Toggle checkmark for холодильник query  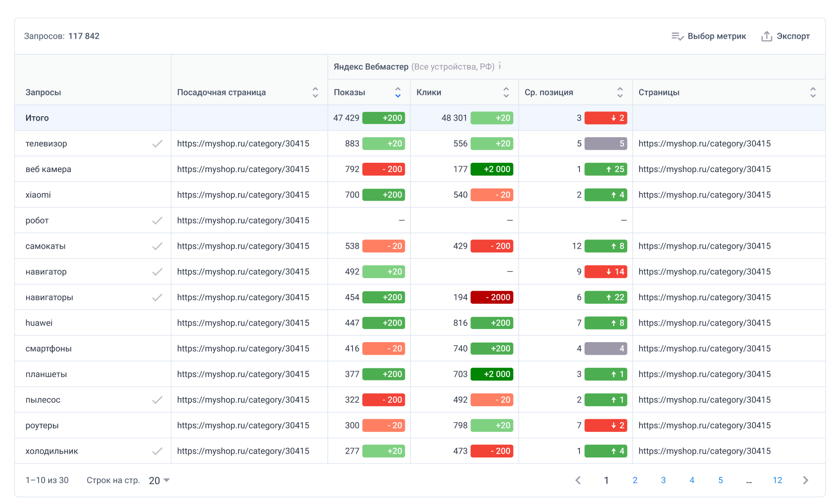click(157, 451)
